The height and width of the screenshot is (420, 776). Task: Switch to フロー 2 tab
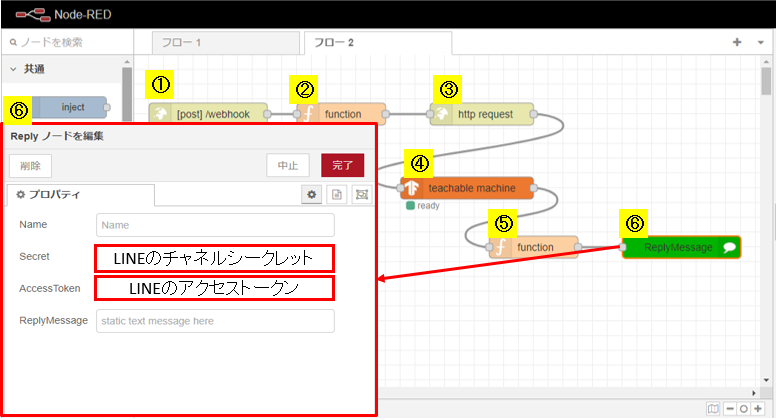coord(378,43)
